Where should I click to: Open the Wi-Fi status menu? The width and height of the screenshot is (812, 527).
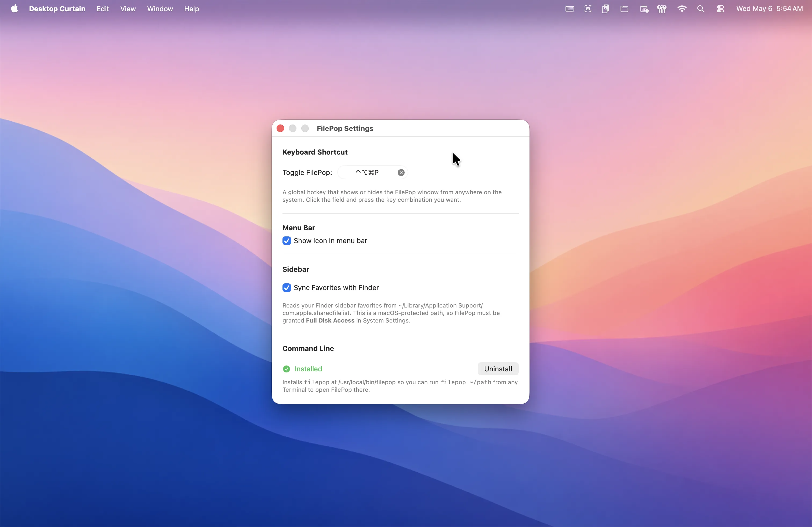(682, 9)
